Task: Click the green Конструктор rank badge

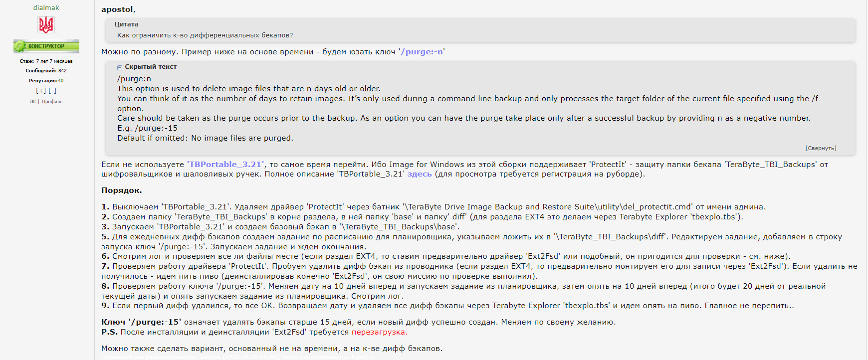Action: (x=46, y=46)
